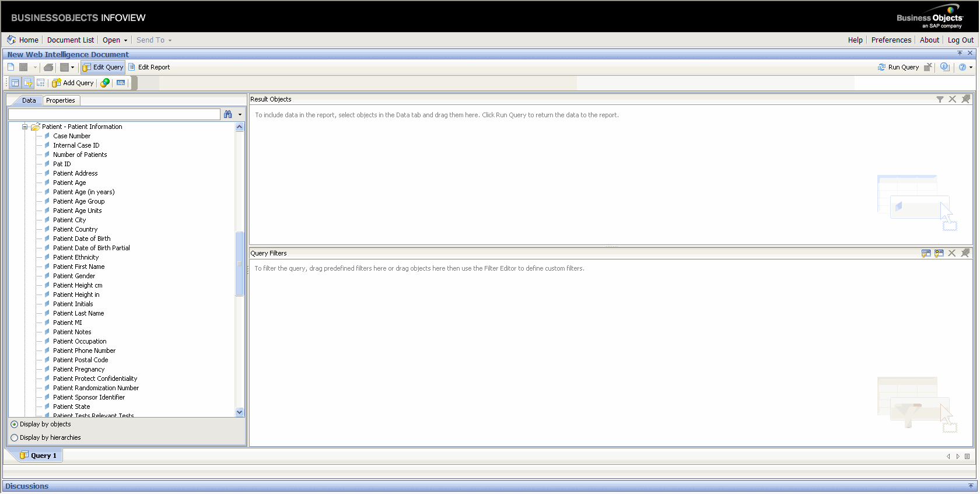This screenshot has width=980, height=494.
Task: Click the Remove (X) icon in Query Filters
Action: 951,253
